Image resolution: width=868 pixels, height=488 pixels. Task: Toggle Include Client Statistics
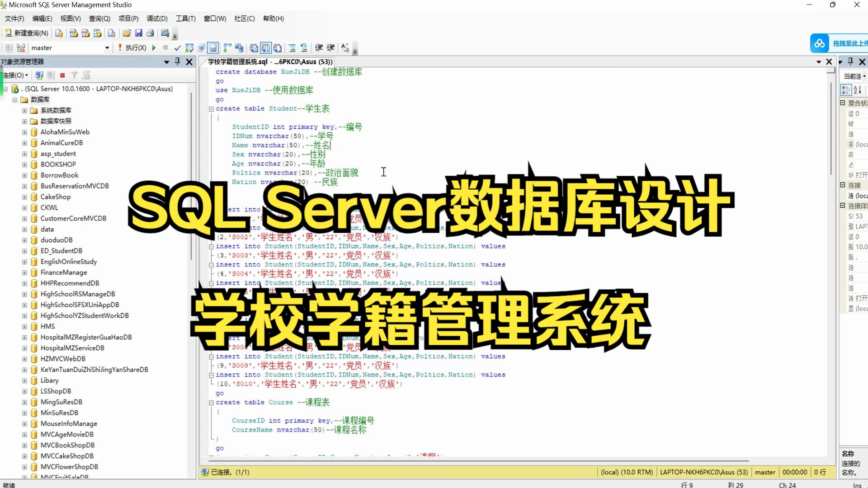click(239, 47)
